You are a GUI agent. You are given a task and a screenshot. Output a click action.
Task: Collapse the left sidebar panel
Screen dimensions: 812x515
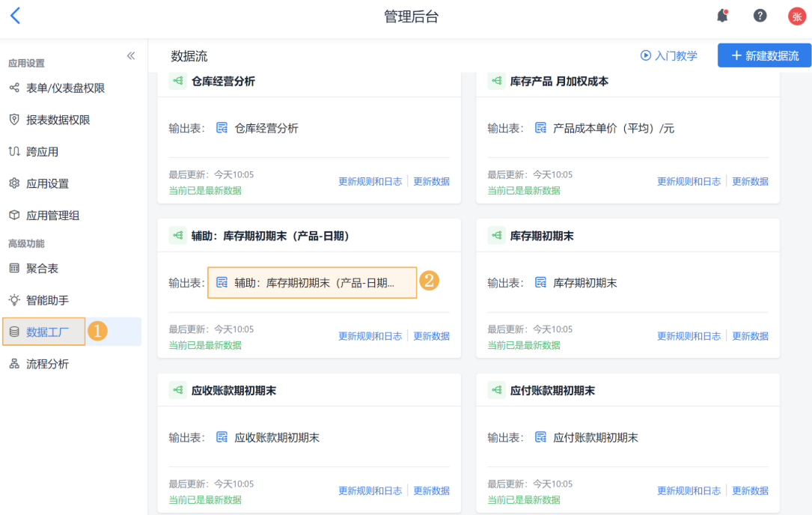click(131, 56)
